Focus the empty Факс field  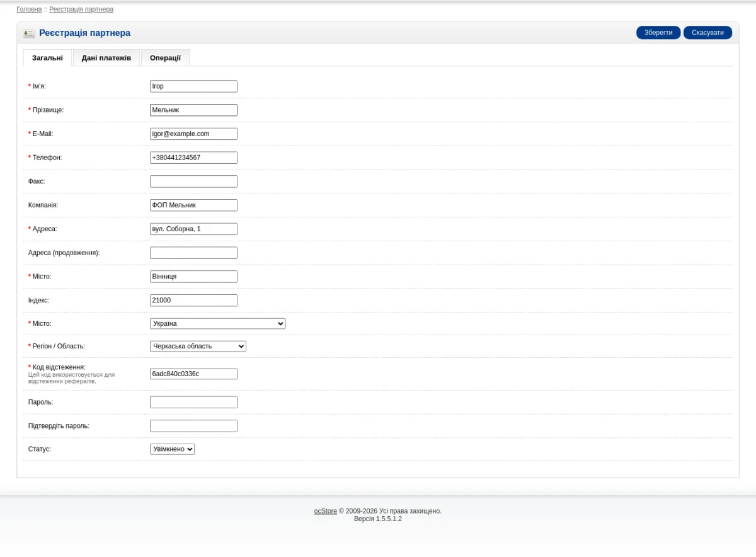click(193, 181)
